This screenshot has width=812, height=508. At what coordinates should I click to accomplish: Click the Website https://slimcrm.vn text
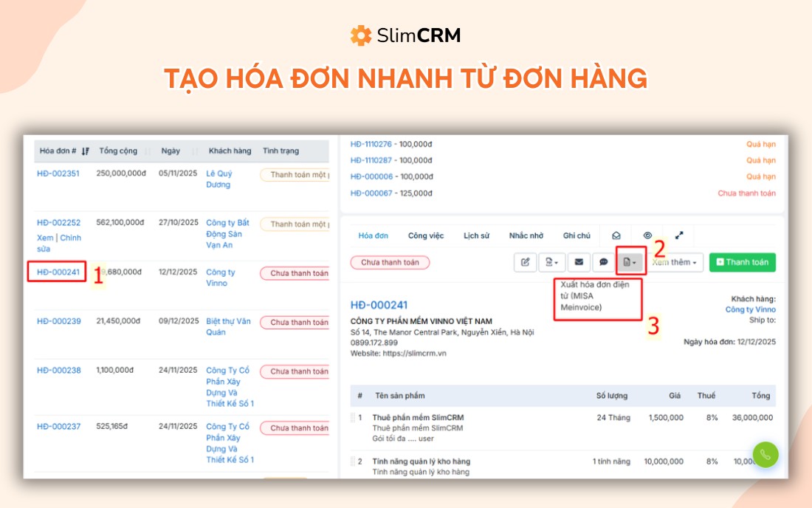pos(398,353)
